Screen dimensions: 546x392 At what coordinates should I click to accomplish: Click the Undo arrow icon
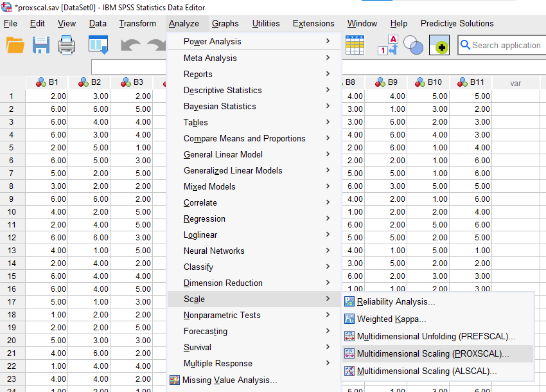(130, 46)
